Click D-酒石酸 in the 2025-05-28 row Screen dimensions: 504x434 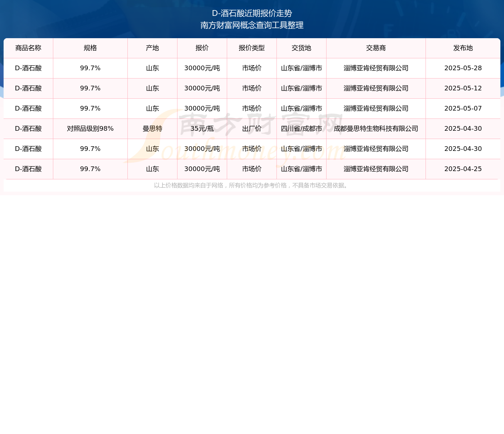[x=28, y=68]
